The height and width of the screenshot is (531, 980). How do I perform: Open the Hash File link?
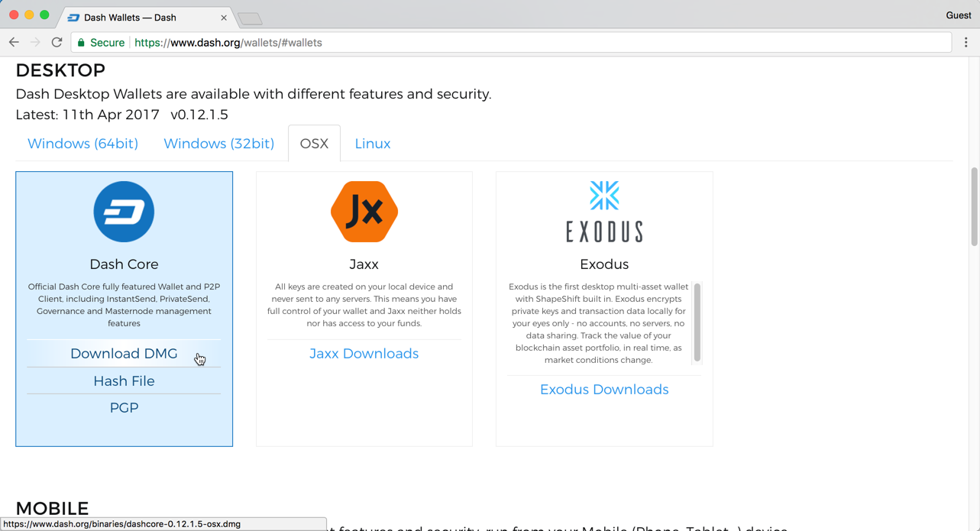tap(124, 380)
